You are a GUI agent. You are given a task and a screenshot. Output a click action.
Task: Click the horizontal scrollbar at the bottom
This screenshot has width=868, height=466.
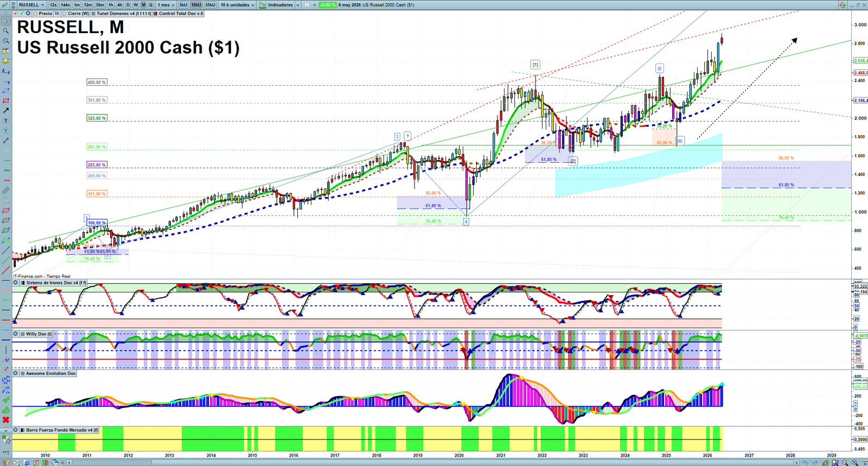[x=431, y=462]
